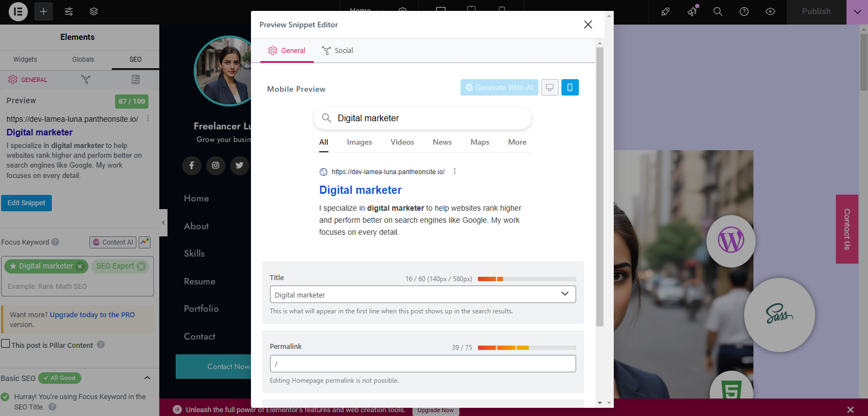This screenshot has height=416, width=868.
Task: Click the Sass logo circle on the page
Action: 780,314
